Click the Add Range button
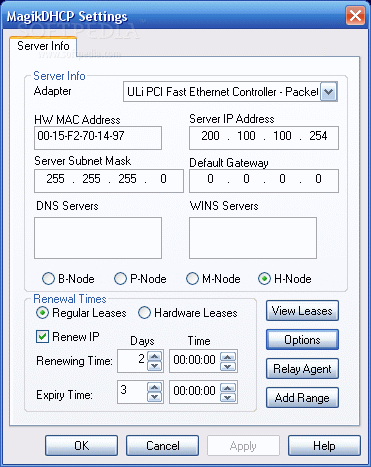The height and width of the screenshot is (467, 371). pyautogui.click(x=302, y=398)
